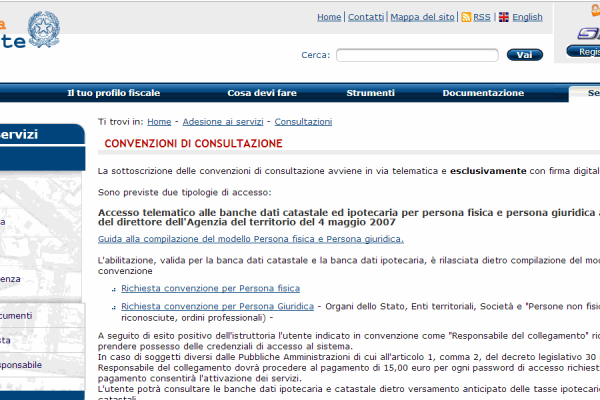Screen dimensions: 600x400
Task: Open Guida alla compilazione del modello link
Action: pos(251,239)
